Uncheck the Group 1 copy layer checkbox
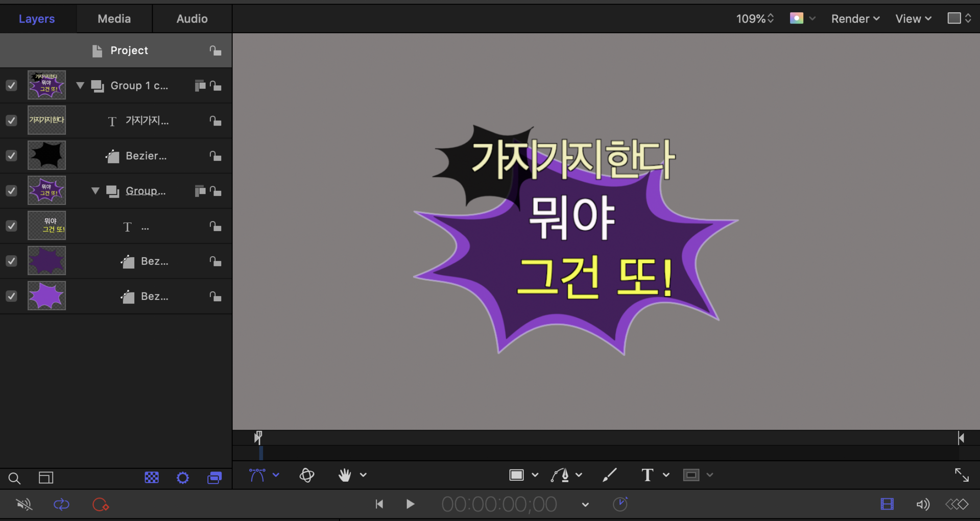The width and height of the screenshot is (980, 521). (x=11, y=86)
